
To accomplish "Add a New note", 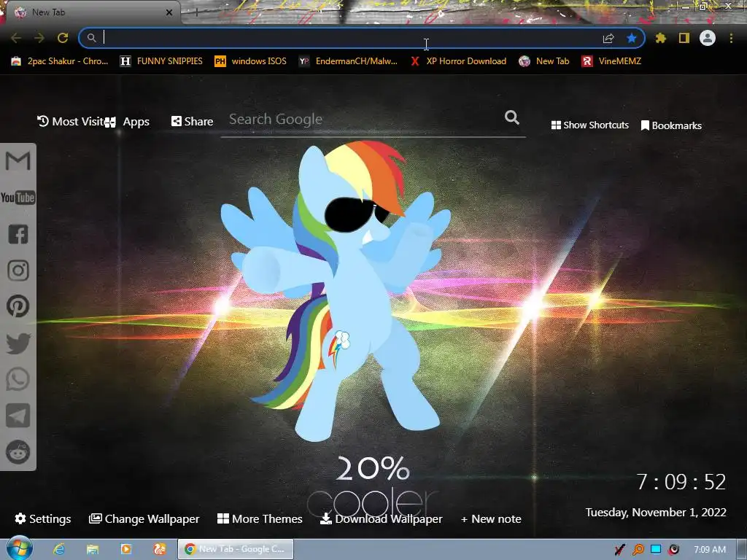I will [491, 518].
